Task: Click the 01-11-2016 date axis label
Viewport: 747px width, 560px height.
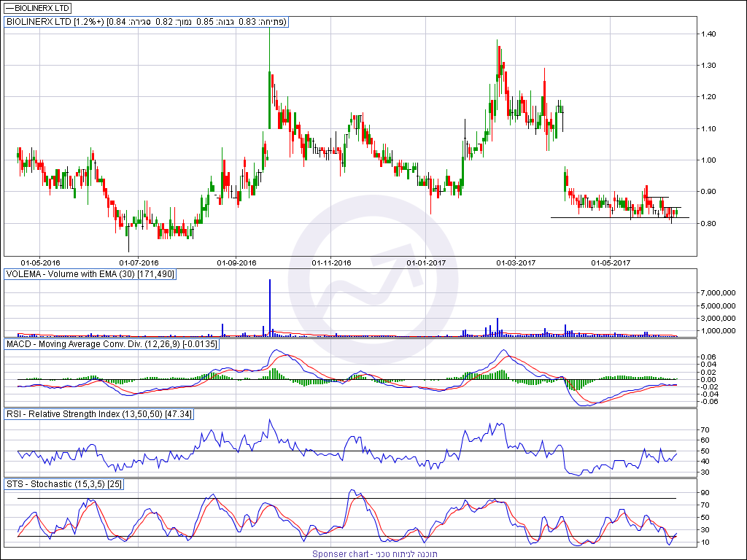Action: click(x=332, y=262)
